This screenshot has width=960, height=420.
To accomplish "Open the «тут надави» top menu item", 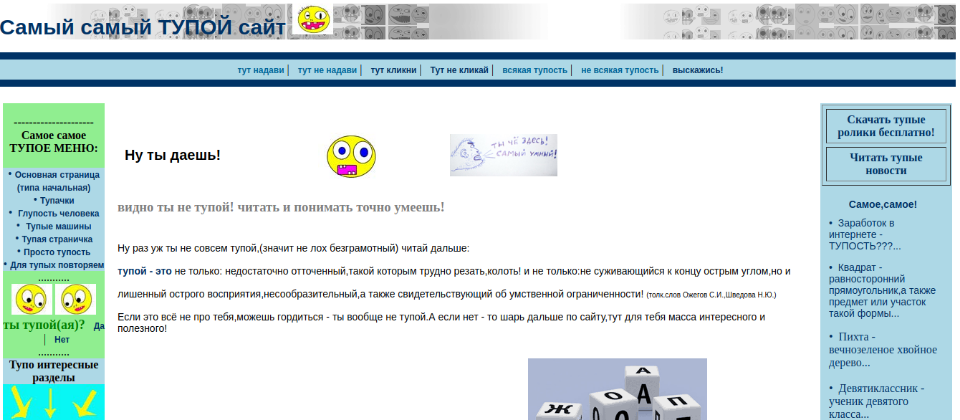I will click(262, 71).
